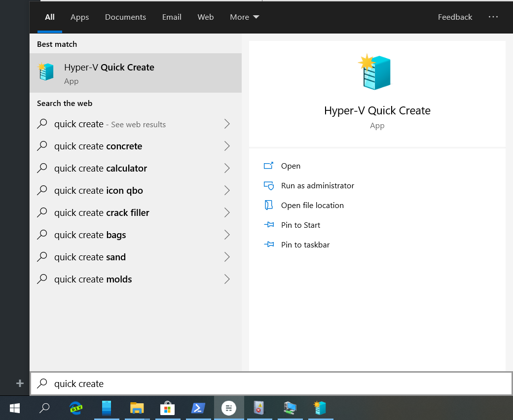Click the Feedback link

point(455,17)
